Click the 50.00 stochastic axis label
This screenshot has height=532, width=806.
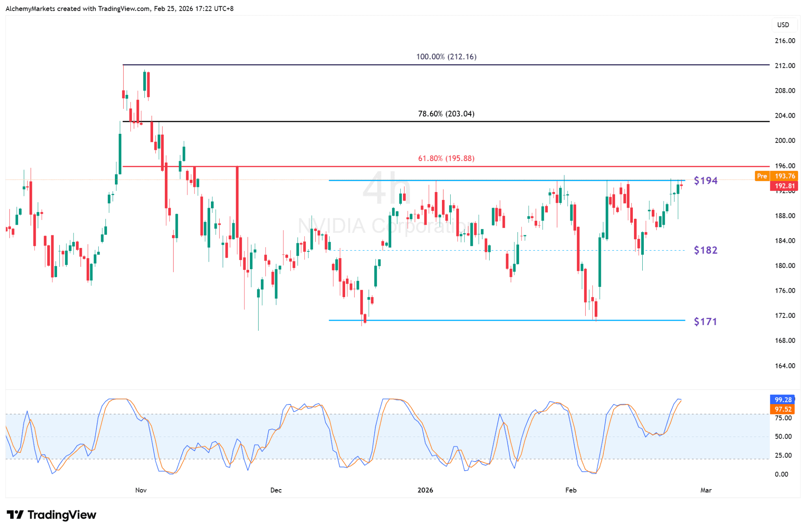(x=783, y=437)
